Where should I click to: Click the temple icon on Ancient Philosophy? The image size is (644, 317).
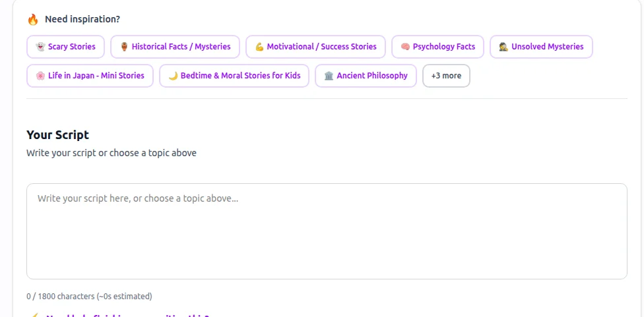tap(329, 76)
